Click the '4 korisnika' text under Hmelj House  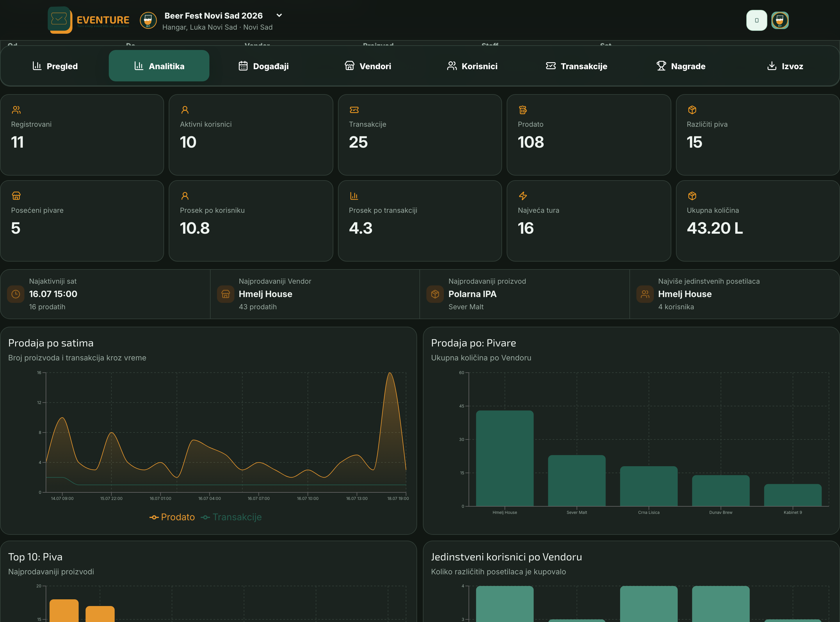(x=676, y=307)
